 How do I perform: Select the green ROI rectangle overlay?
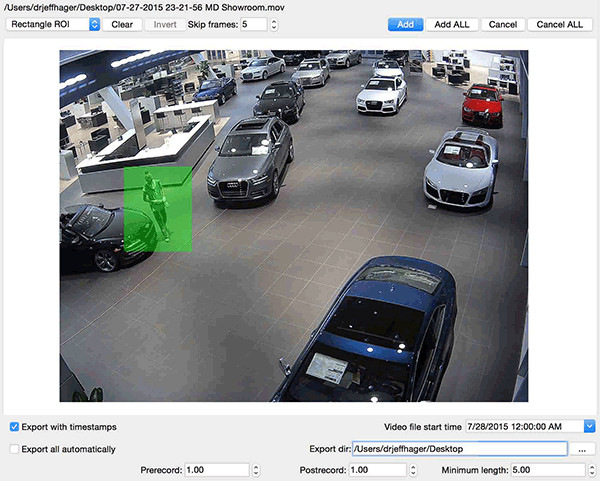click(158, 209)
